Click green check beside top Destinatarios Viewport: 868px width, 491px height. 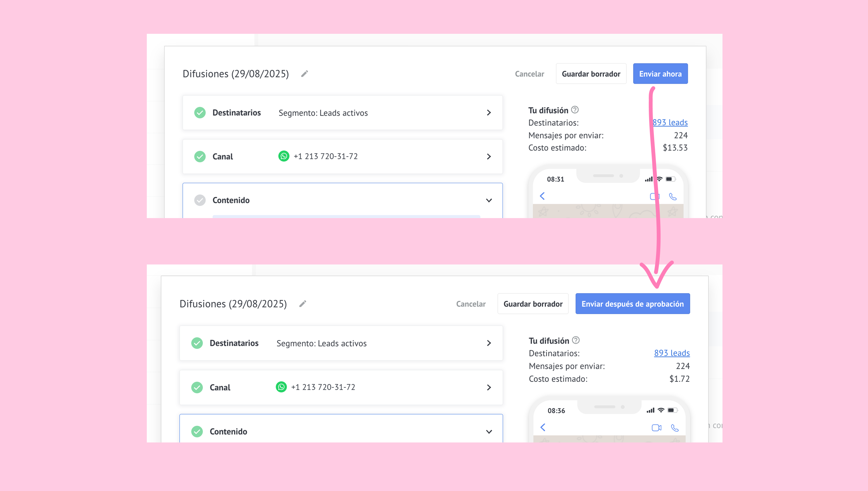click(x=200, y=113)
